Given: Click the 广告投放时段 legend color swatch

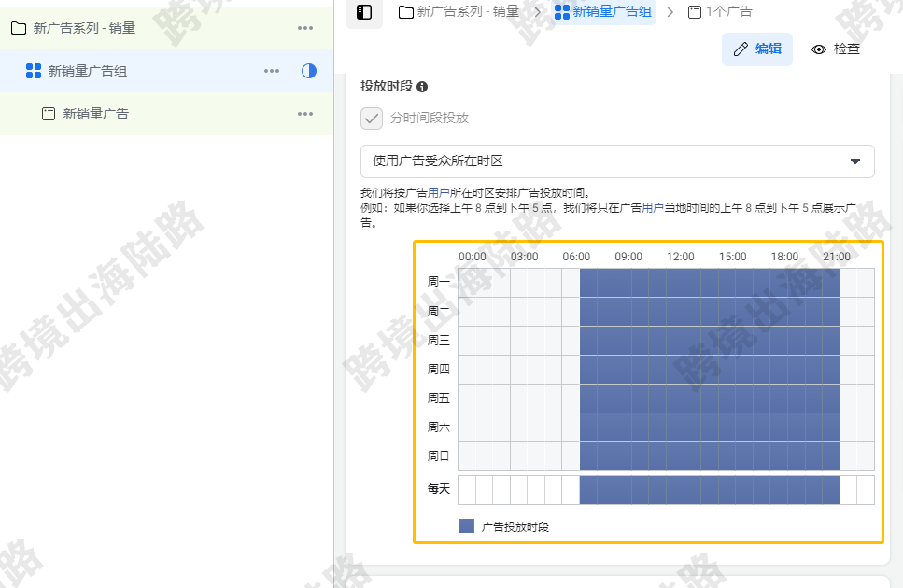Looking at the screenshot, I should (x=467, y=525).
